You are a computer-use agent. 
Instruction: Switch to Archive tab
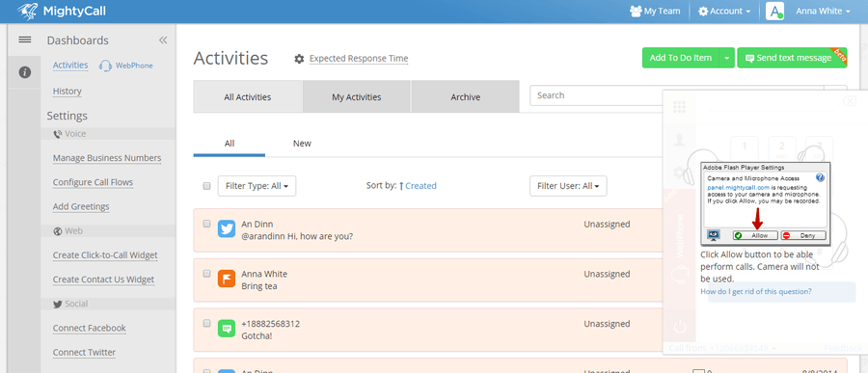coord(465,96)
